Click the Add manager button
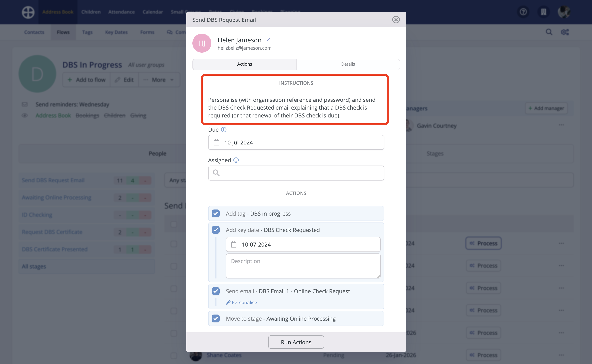Image resolution: width=592 pixels, height=364 pixels. 546,108
